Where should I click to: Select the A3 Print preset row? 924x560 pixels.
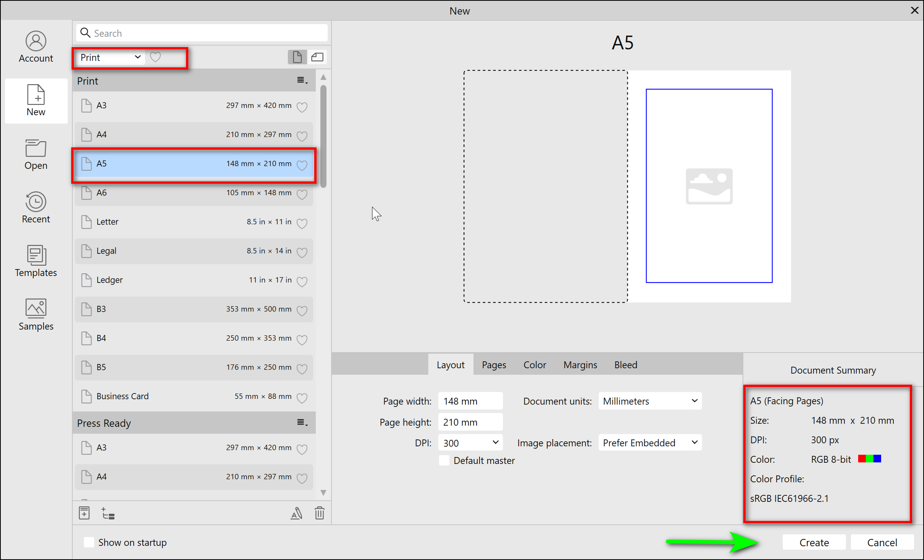(x=194, y=105)
